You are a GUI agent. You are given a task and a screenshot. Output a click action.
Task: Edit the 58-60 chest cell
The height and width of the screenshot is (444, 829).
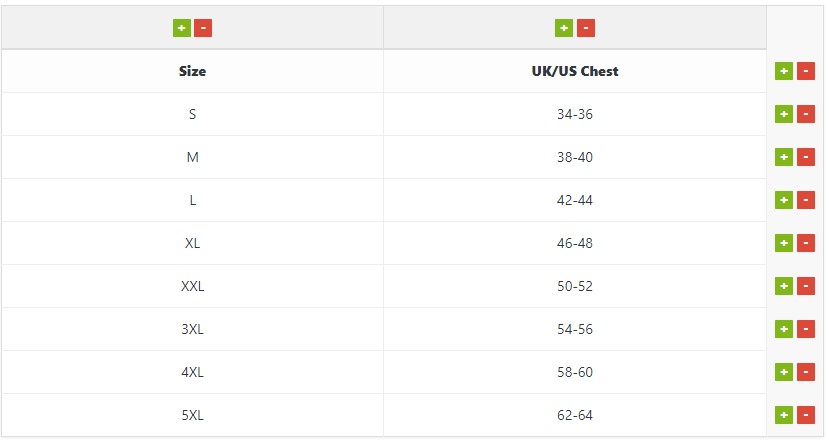click(x=575, y=372)
